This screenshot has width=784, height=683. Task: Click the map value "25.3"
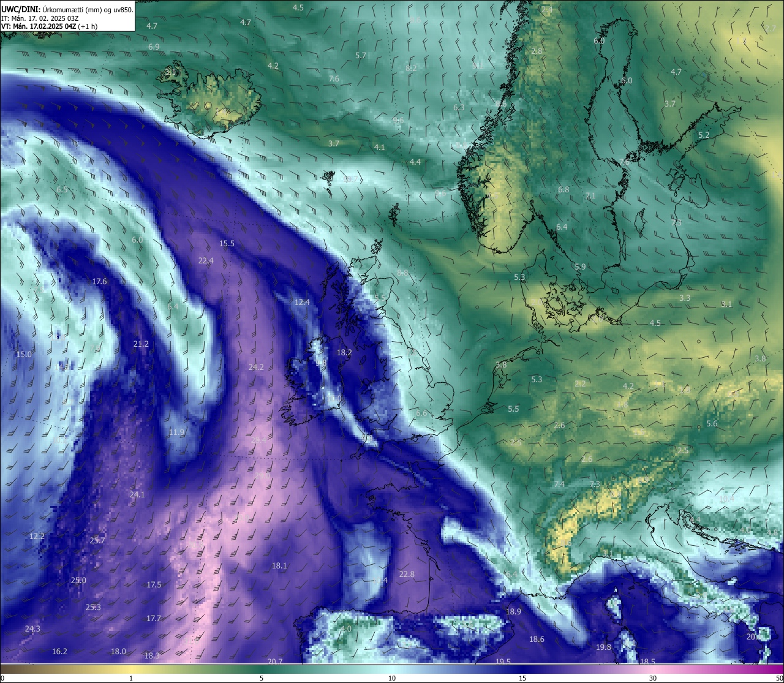click(93, 607)
